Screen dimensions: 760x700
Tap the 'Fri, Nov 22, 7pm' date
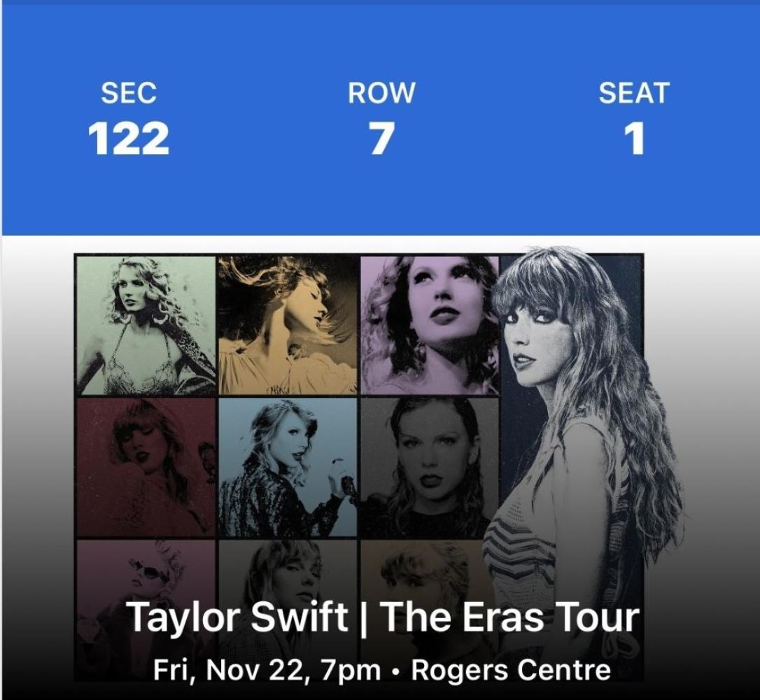click(x=267, y=671)
